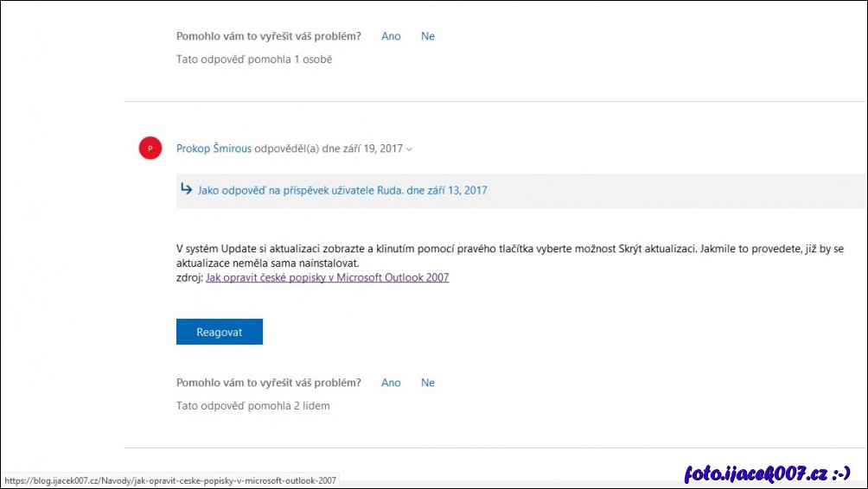Click Ano on the first answer at top

391,36
